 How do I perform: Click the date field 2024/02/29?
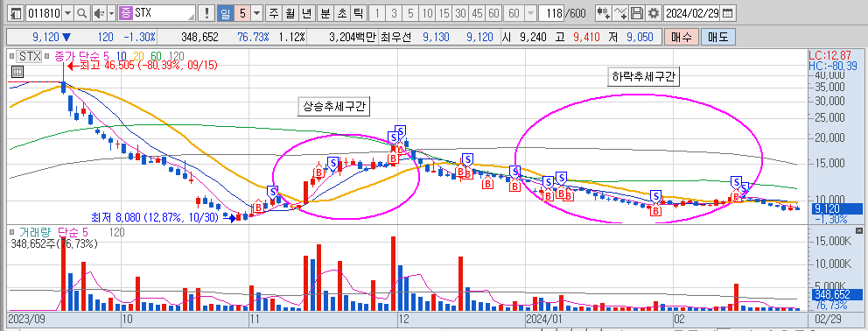point(692,13)
